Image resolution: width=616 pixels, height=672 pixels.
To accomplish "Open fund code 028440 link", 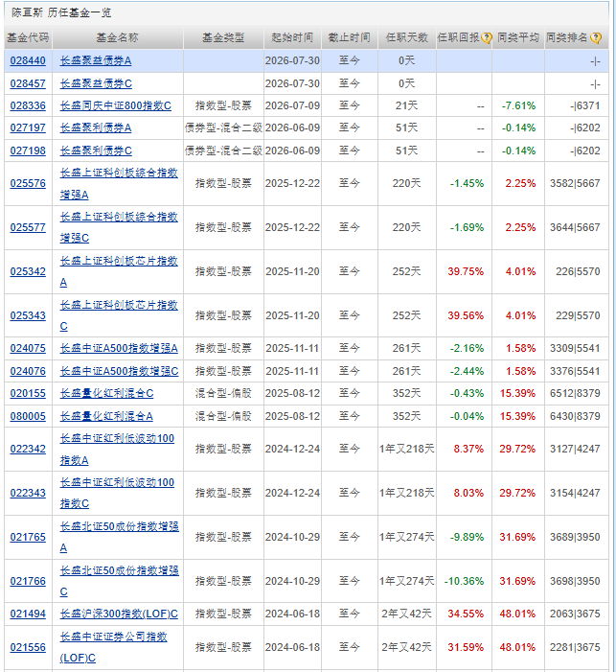I will [x=28, y=60].
